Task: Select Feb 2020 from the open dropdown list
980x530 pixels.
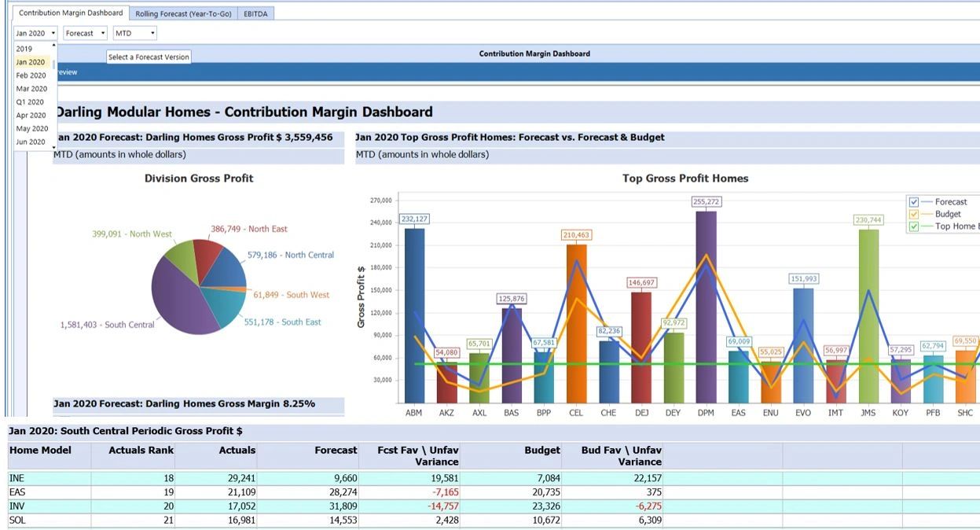Action: click(x=31, y=75)
